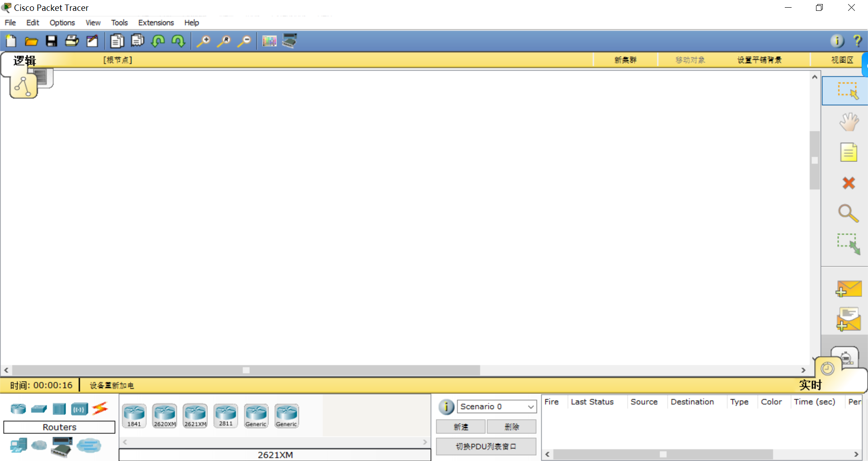This screenshot has height=461, width=868.
Task: Click the Redo green arrow icon
Action: pos(179,41)
